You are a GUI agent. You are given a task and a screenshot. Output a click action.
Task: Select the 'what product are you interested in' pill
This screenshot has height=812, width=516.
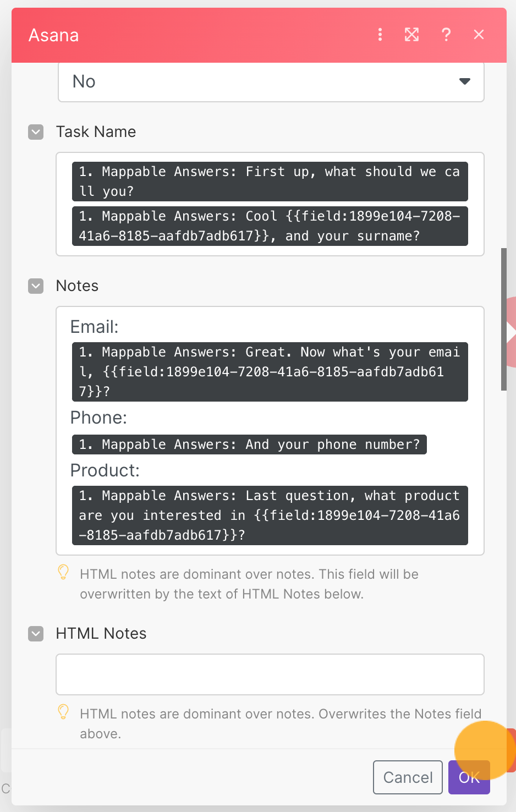270,515
